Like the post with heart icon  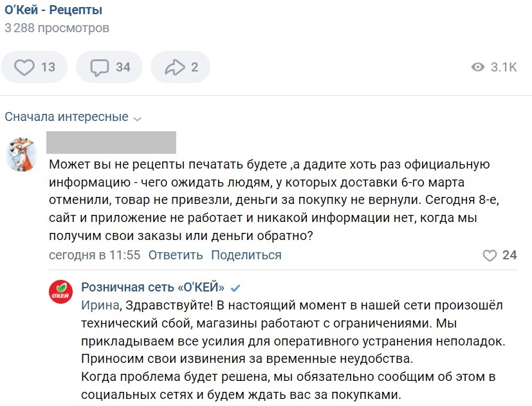pos(24,67)
